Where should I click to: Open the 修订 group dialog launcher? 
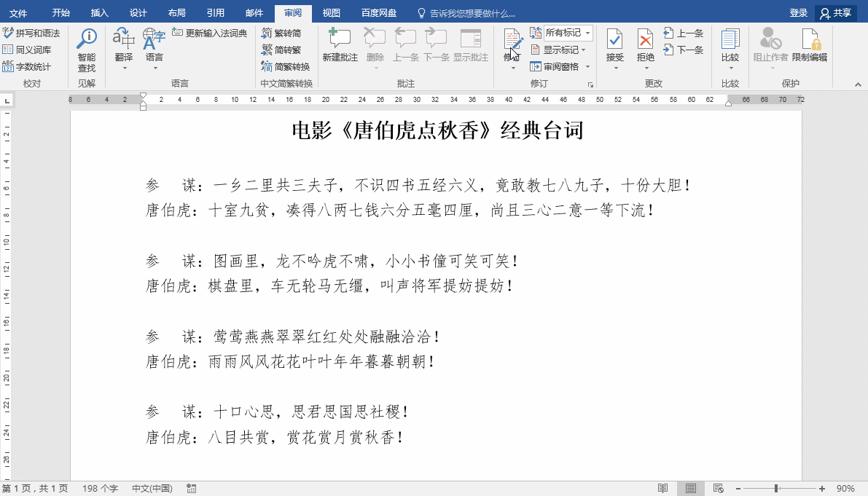pyautogui.click(x=590, y=84)
